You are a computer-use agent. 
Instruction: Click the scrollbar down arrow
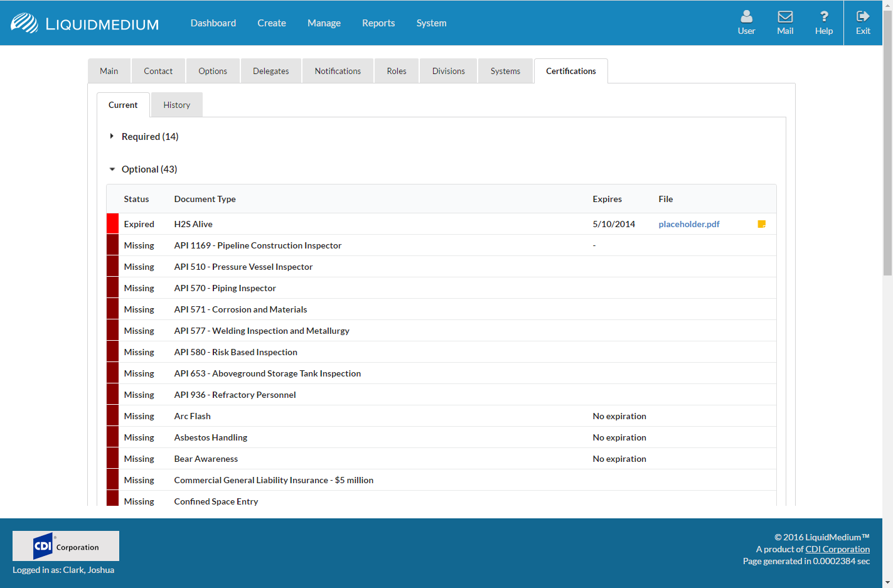(x=887, y=582)
